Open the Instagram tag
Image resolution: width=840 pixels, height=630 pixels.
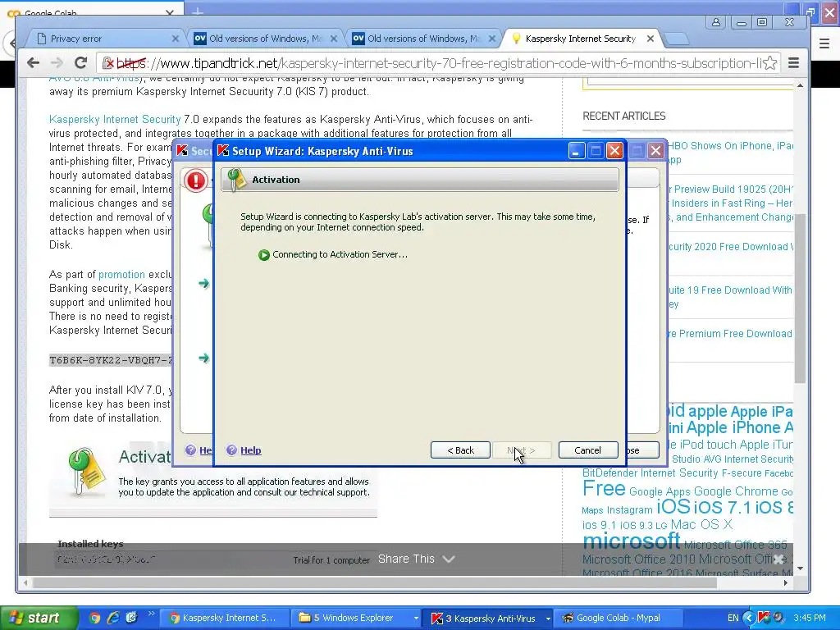click(629, 509)
